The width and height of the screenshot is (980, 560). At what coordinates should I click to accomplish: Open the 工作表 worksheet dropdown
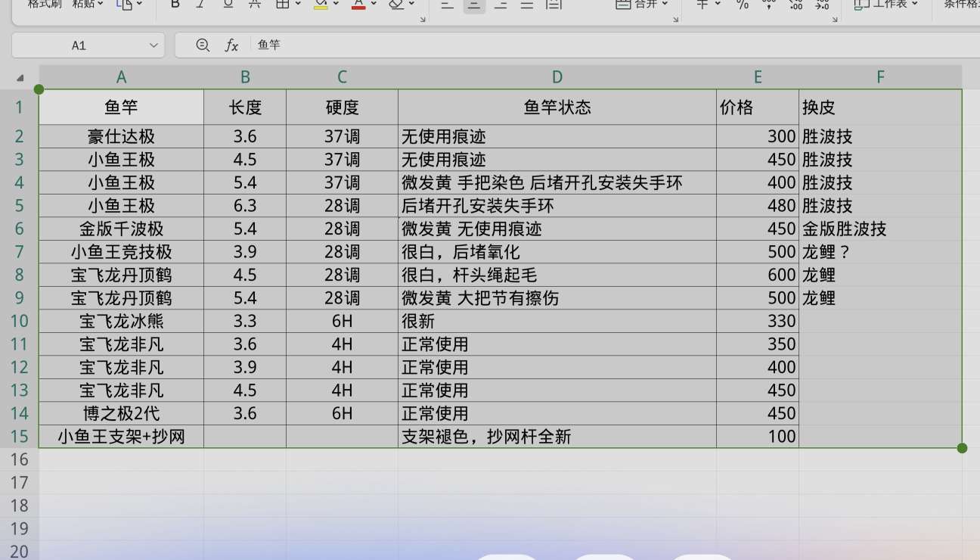(885, 4)
